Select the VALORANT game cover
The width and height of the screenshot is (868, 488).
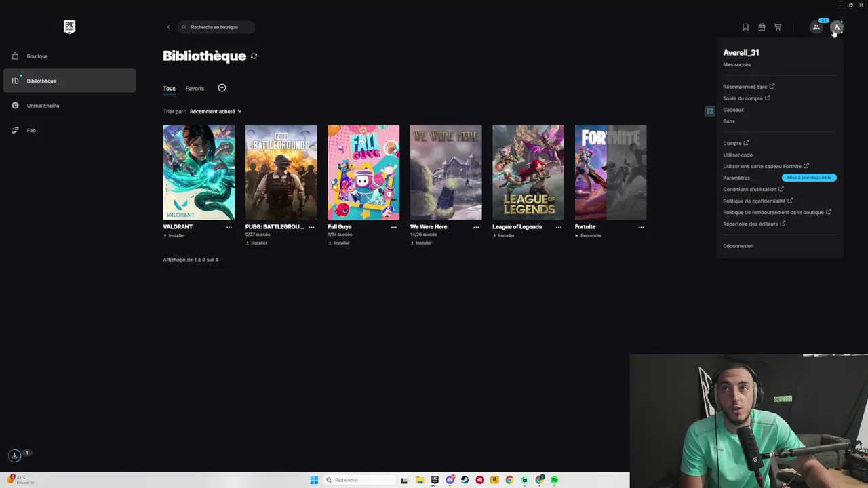[199, 172]
